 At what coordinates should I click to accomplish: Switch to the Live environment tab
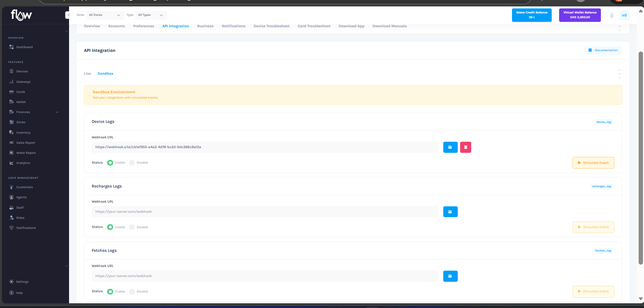[87, 73]
